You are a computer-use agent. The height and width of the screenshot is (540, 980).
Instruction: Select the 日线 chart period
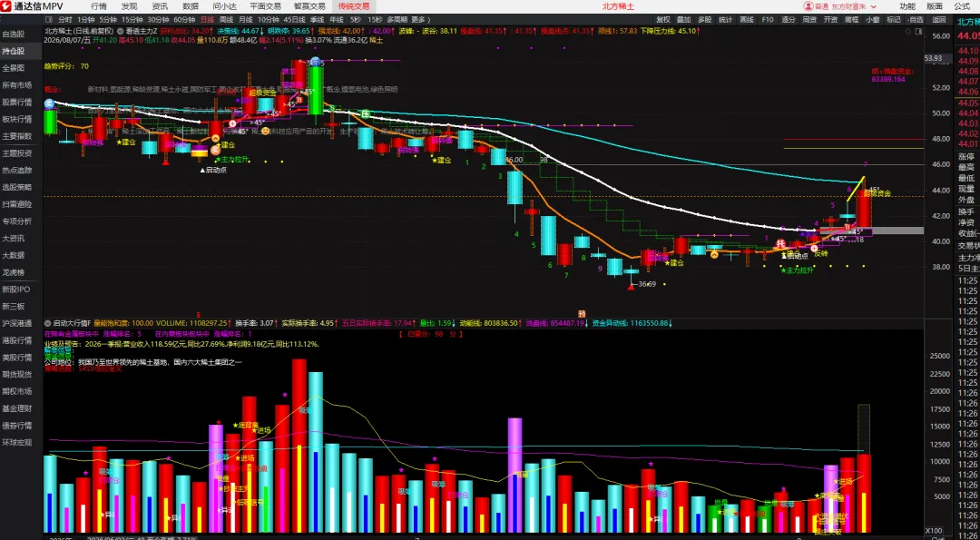[x=207, y=19]
